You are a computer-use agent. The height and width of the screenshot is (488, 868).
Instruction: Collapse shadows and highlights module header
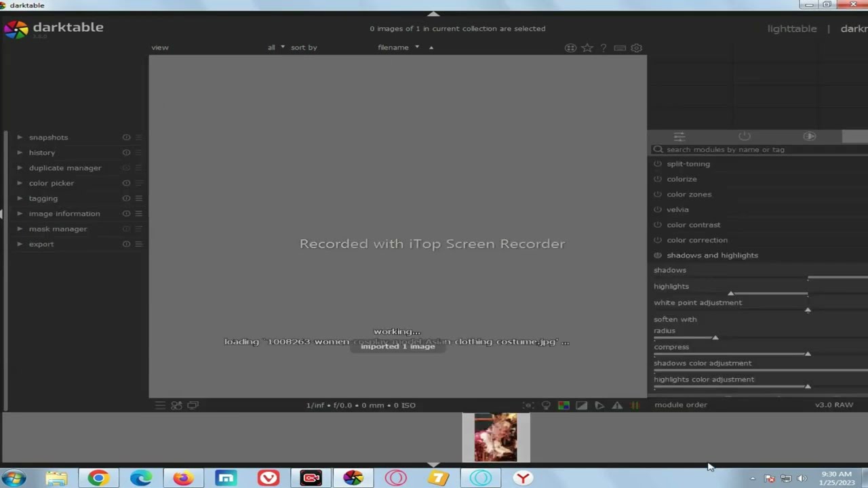(x=712, y=256)
